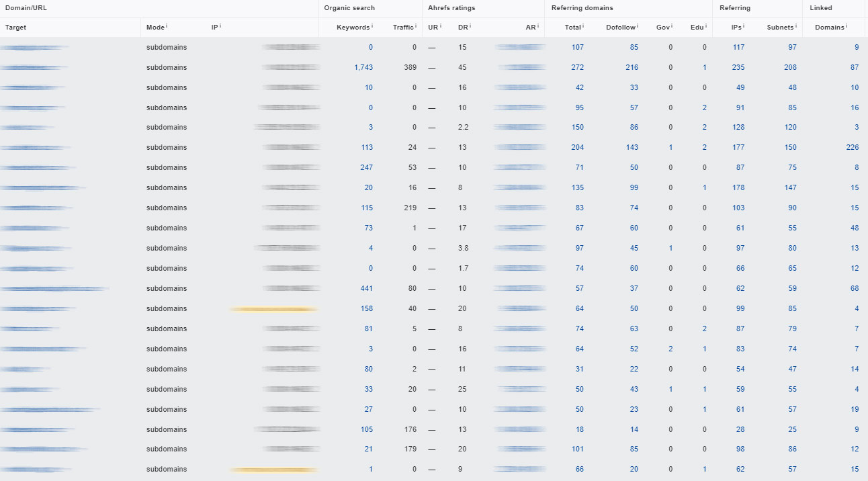This screenshot has height=481, width=868.
Task: Sort table by the Target column header
Action: [16, 28]
